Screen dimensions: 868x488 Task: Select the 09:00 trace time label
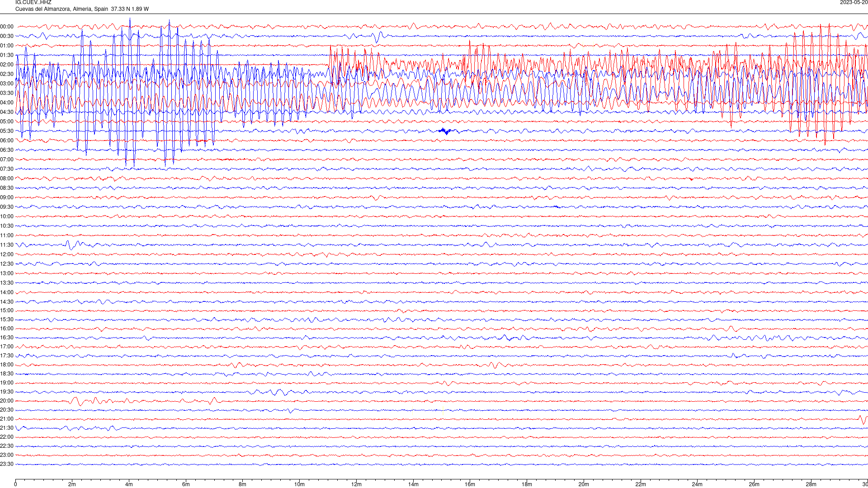7,197
